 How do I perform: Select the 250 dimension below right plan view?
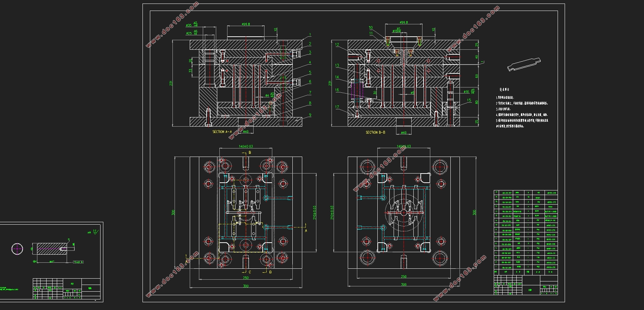tap(404, 276)
